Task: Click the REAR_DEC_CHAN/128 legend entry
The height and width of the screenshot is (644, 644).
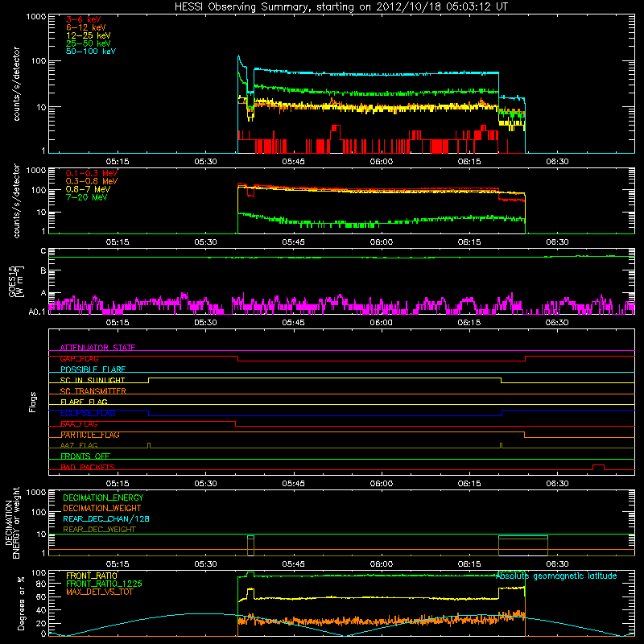Action: tap(106, 518)
